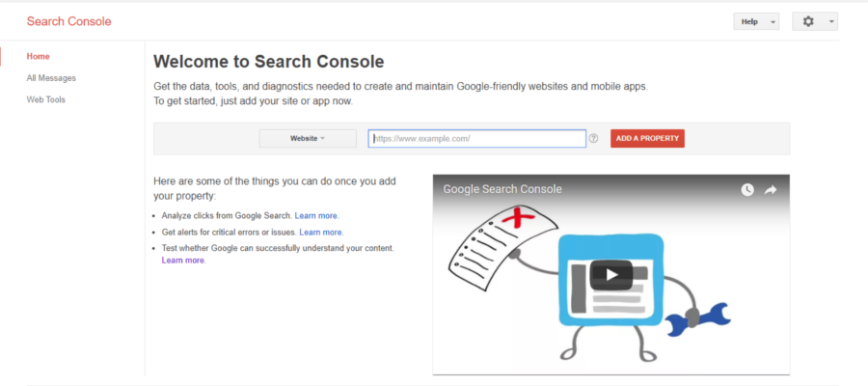Screen dimensions: 868x386
Task: Open the gear settings menu
Action: (x=815, y=21)
